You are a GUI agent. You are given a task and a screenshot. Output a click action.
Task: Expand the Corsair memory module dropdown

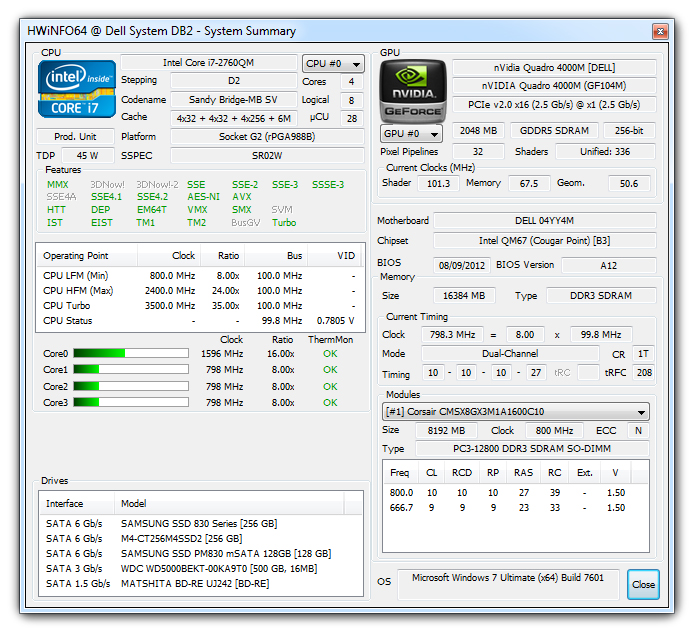tap(516, 411)
